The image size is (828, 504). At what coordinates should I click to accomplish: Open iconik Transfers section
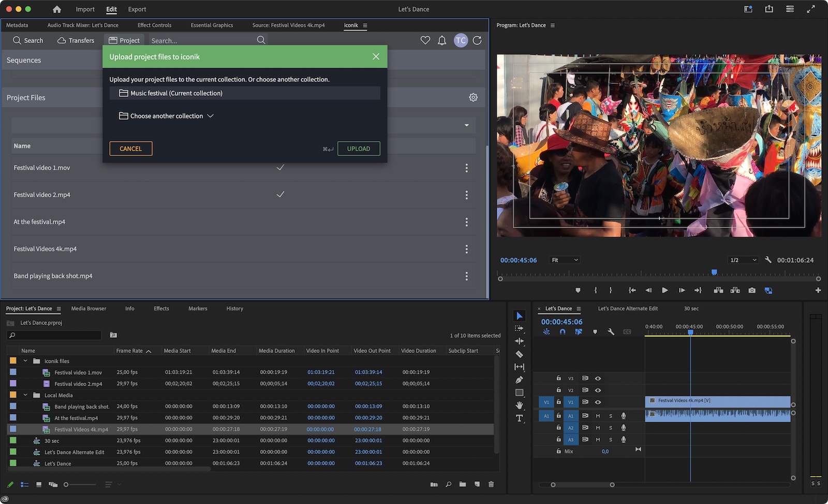point(76,40)
